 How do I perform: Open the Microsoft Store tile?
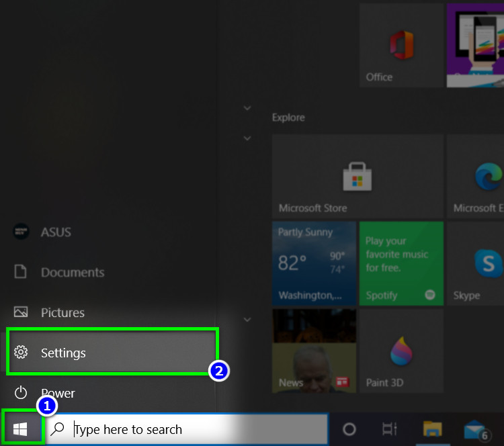click(x=358, y=177)
